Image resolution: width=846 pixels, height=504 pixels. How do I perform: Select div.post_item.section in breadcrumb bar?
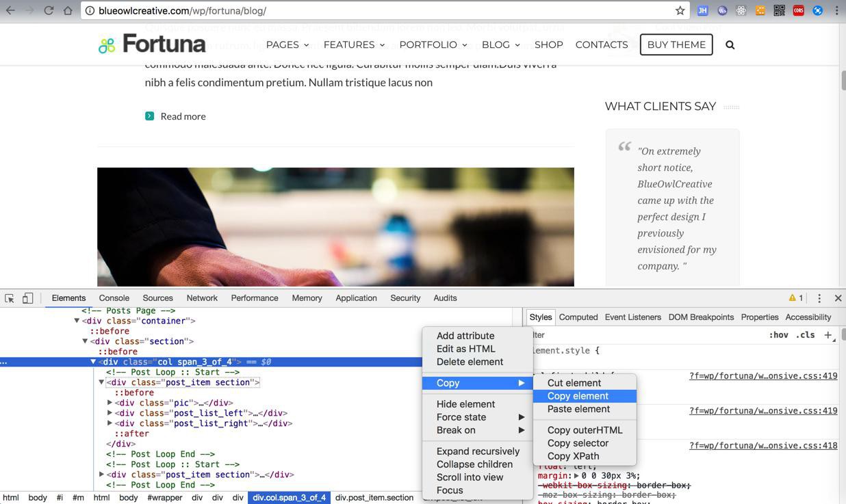[374, 498]
